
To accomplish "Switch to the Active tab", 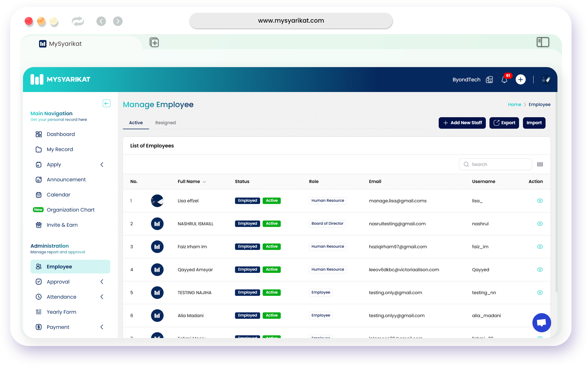I will (136, 123).
